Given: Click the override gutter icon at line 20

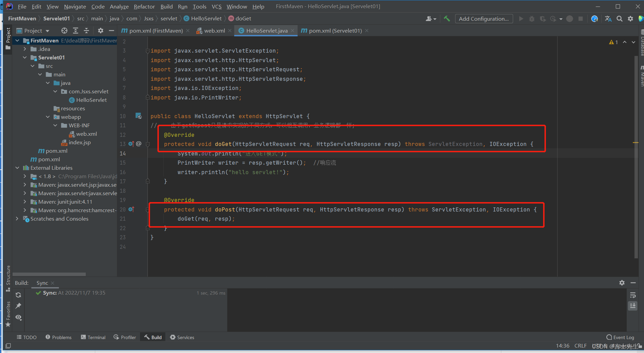Looking at the screenshot, I should coord(131,209).
